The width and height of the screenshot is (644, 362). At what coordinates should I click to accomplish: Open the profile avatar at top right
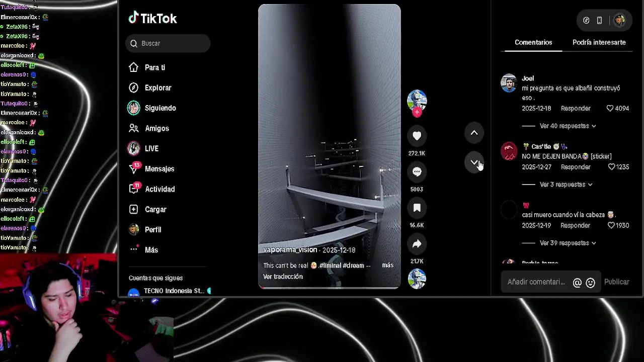(619, 20)
